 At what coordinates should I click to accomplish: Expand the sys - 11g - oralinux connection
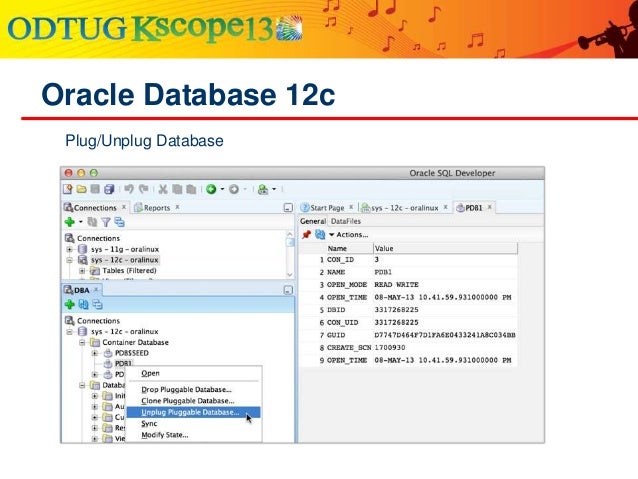point(70,249)
